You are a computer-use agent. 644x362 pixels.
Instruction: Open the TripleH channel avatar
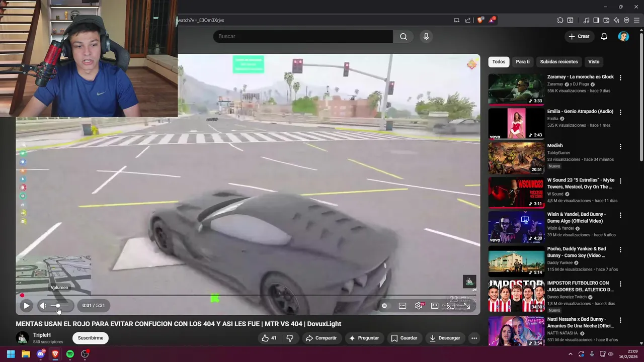tap(22, 338)
